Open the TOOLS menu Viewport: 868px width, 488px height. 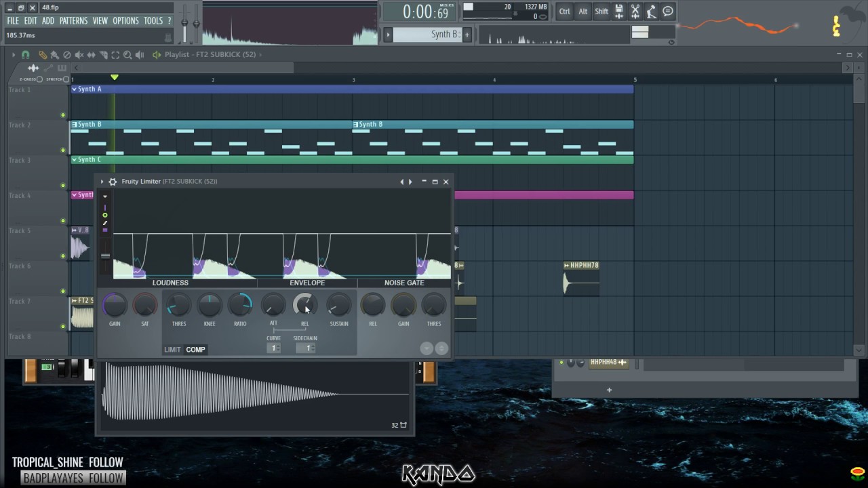pyautogui.click(x=153, y=21)
